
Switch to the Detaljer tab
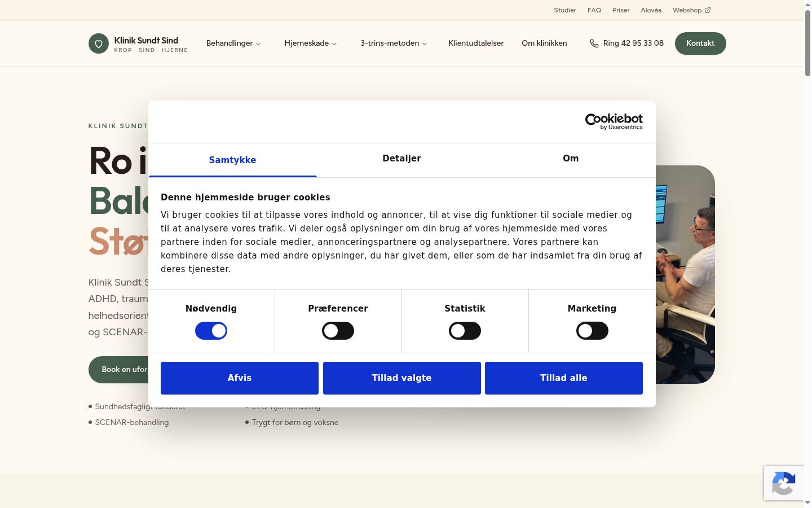(401, 159)
